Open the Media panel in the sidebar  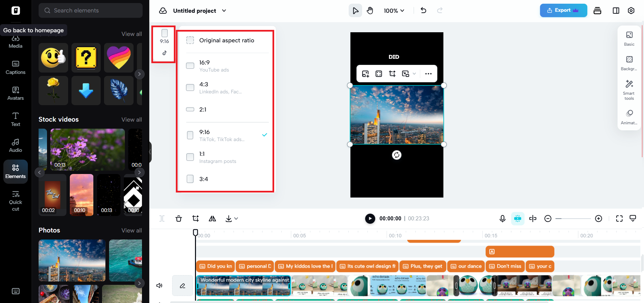point(15,42)
